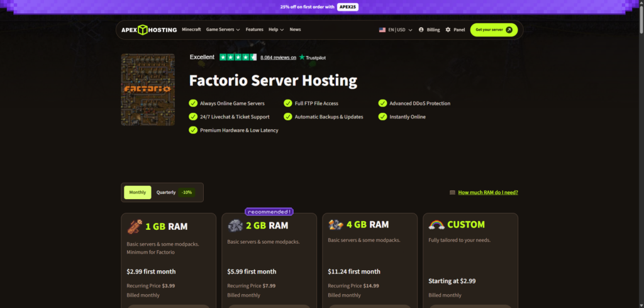The height and width of the screenshot is (308, 644).
Task: Click the Recurring Price $3.99 text
Action: (x=151, y=285)
